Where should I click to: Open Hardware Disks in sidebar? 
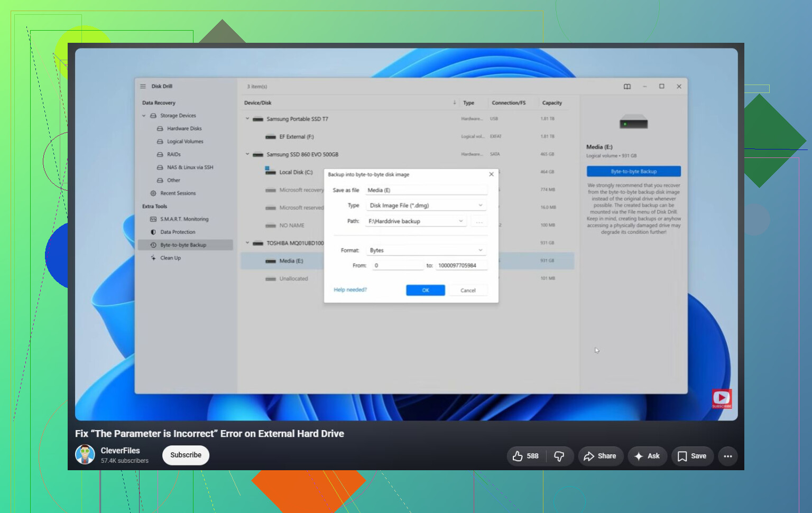[x=184, y=128]
